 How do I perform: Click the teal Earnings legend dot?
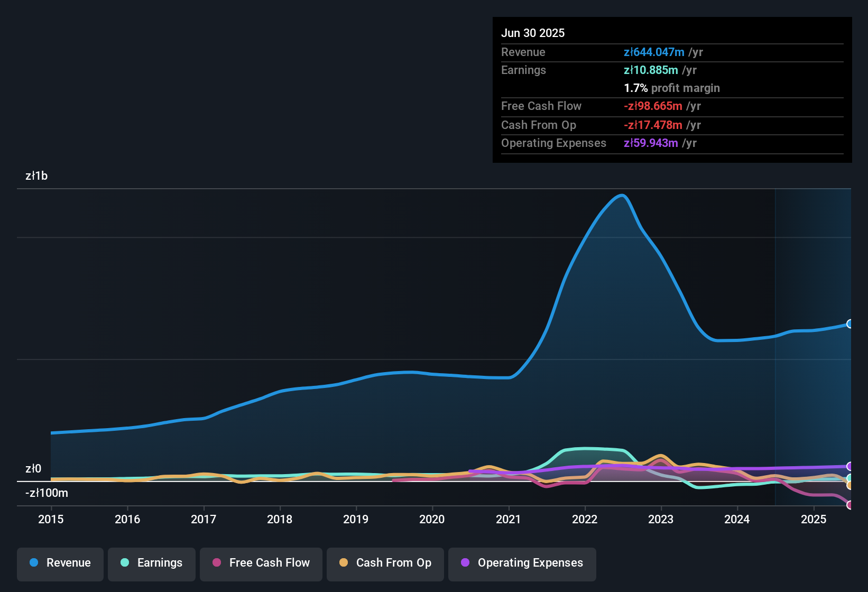125,563
